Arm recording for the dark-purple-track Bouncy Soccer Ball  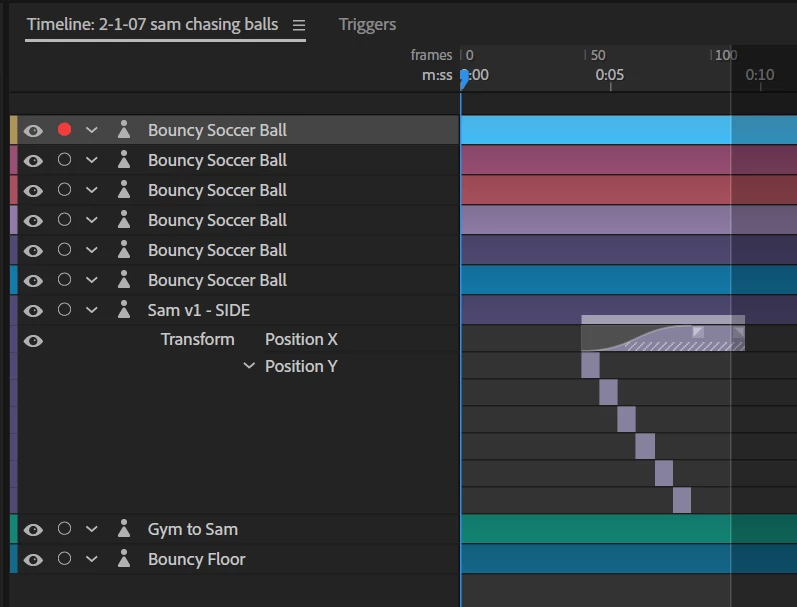[x=64, y=250]
